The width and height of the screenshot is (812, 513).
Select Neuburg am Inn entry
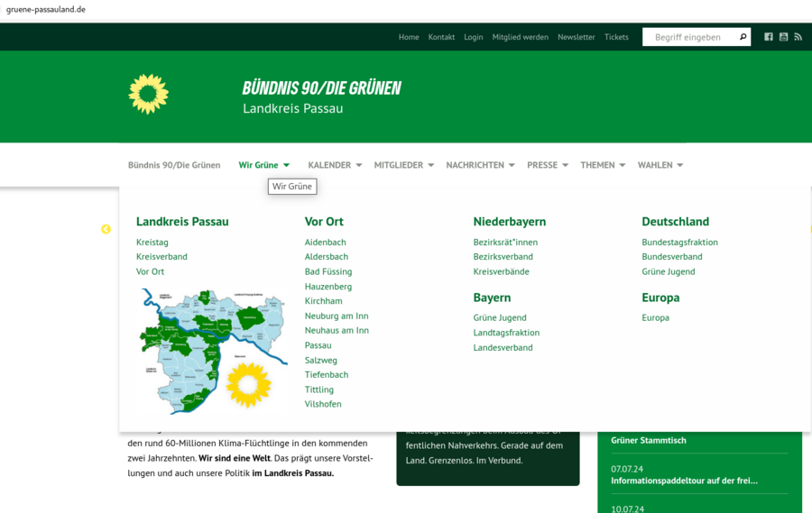[x=337, y=316]
